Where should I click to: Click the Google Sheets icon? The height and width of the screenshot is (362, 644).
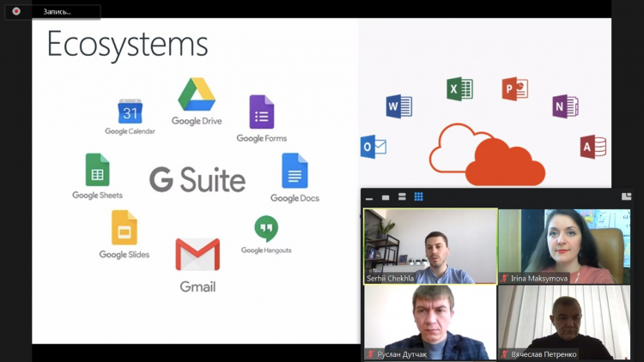97,170
